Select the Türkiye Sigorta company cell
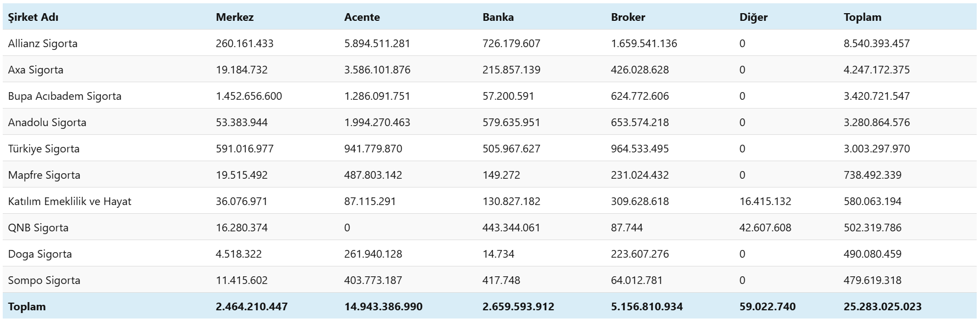The image size is (980, 324). tap(44, 149)
